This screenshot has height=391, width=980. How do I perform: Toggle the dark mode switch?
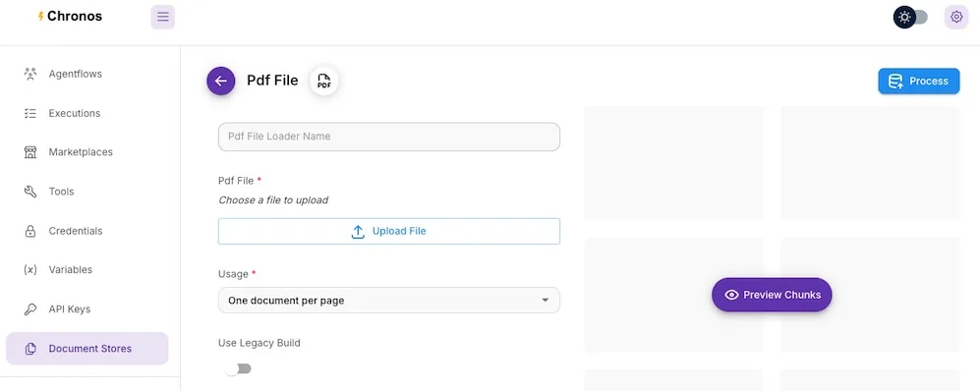(910, 17)
